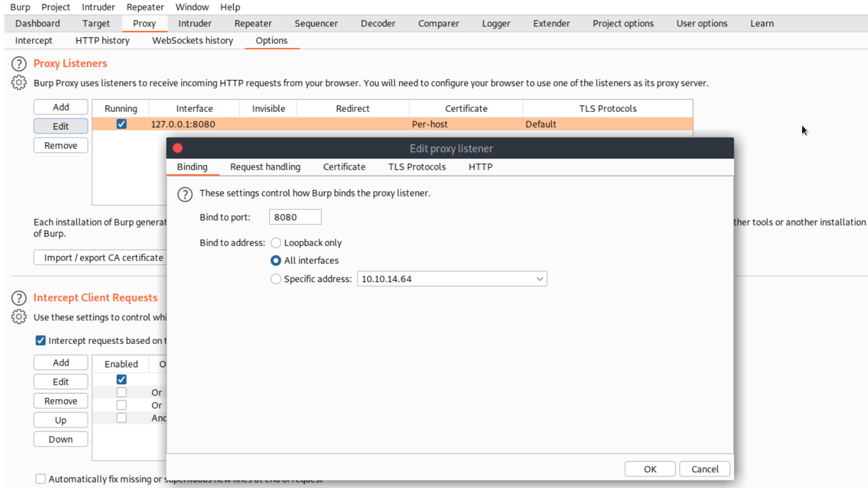
Task: Switch to the Request handling tab
Action: 265,167
